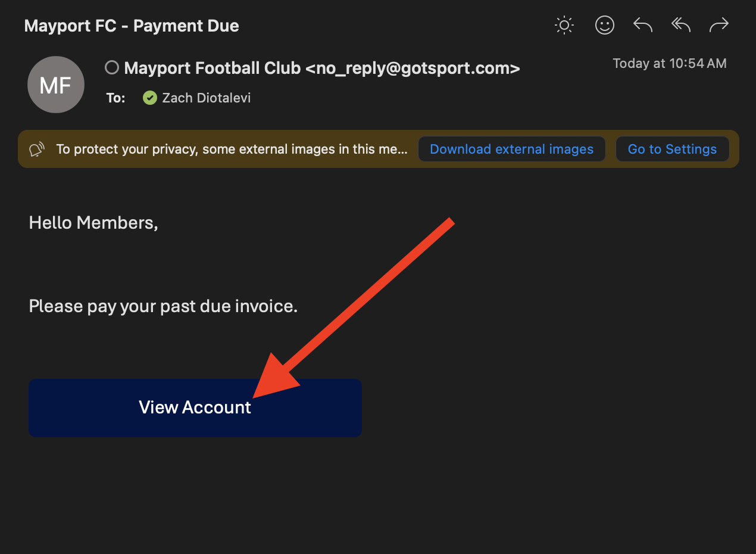Viewport: 756px width, 554px height.
Task: Click the privacy bell icon in banner
Action: [x=37, y=149]
